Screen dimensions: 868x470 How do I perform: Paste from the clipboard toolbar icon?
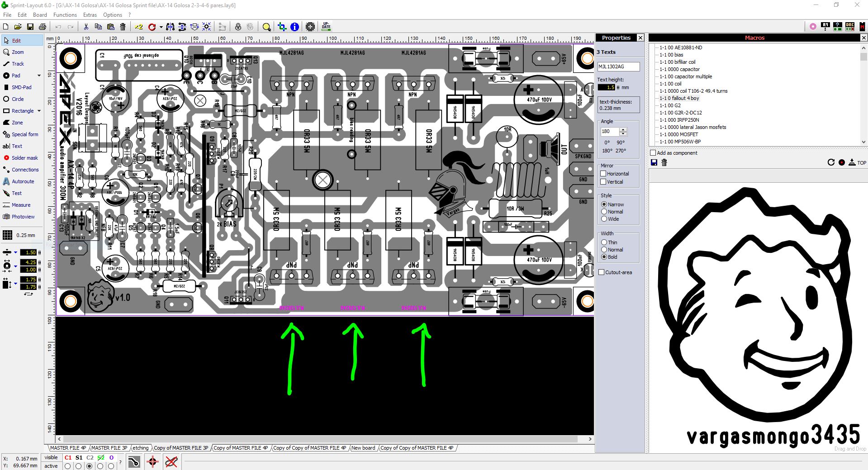tap(110, 27)
